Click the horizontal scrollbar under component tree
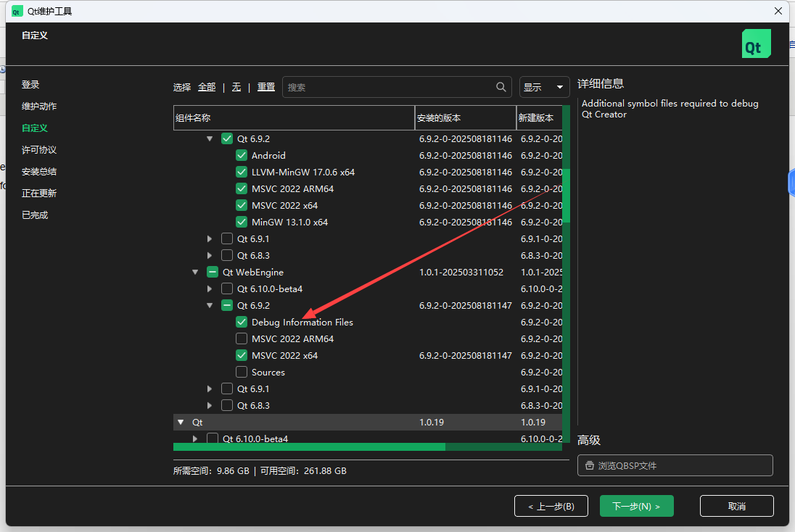 [x=368, y=447]
